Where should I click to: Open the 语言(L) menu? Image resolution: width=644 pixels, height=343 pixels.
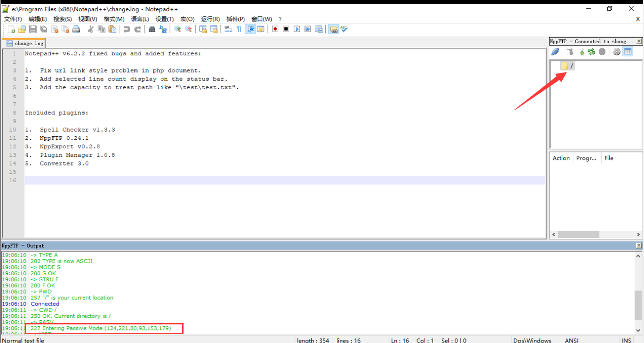click(x=140, y=19)
